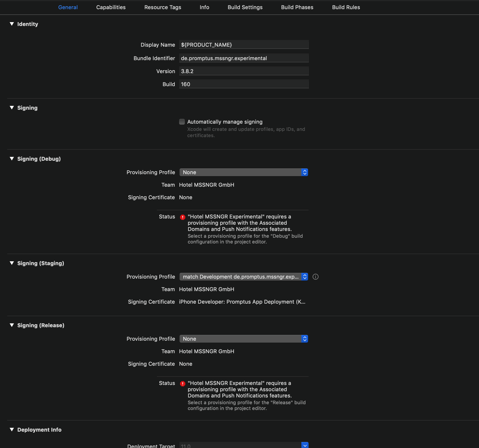Open the Capabilities tab
The width and height of the screenshot is (479, 448).
(111, 7)
